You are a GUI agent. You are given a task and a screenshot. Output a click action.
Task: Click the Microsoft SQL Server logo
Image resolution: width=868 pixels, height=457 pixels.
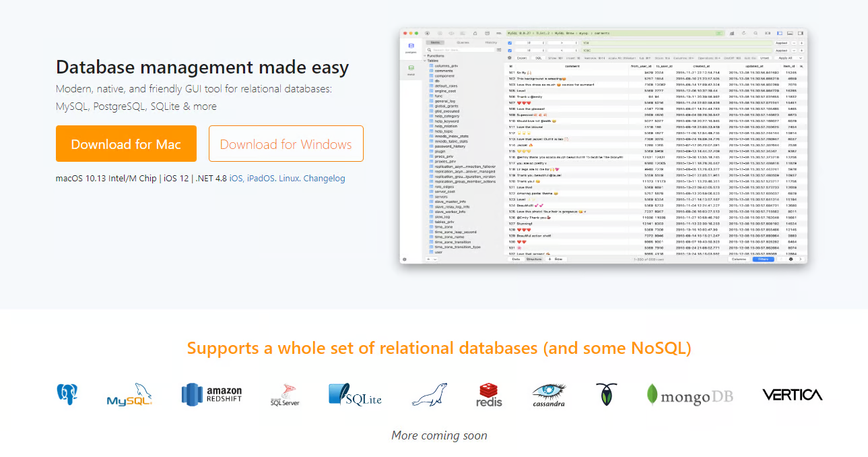coord(285,395)
